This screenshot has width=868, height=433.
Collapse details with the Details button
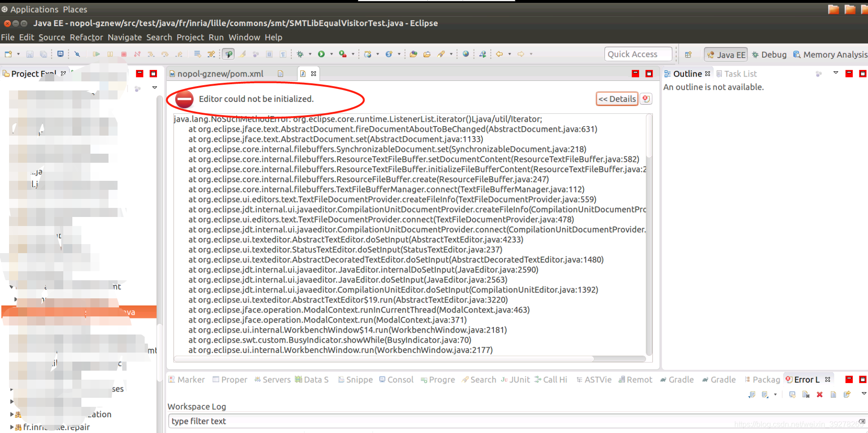[x=617, y=98]
